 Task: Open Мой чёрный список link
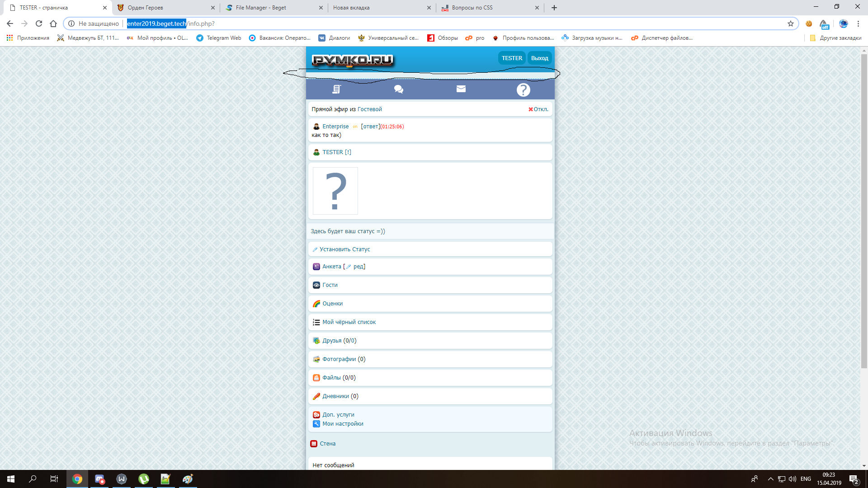349,322
